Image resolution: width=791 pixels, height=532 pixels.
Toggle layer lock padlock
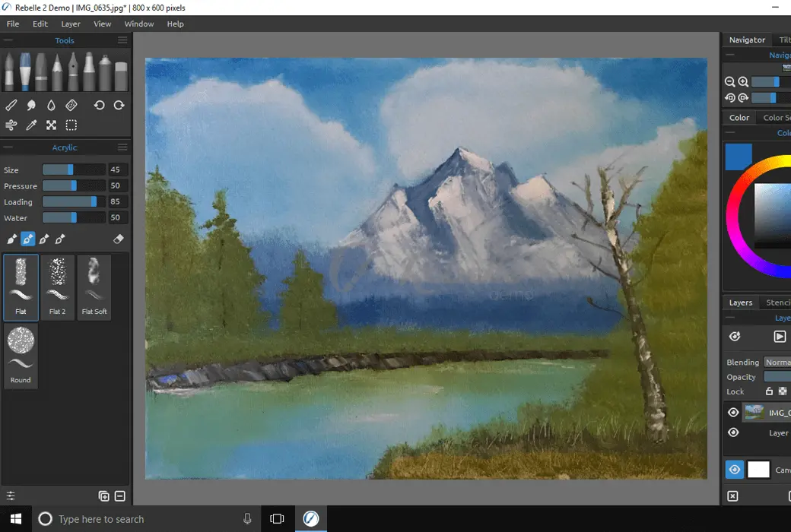pyautogui.click(x=769, y=391)
